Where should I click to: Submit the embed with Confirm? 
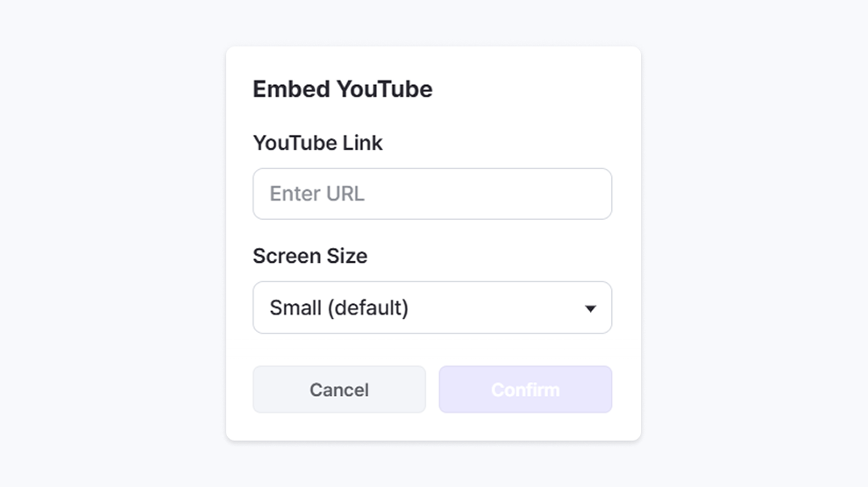point(525,390)
